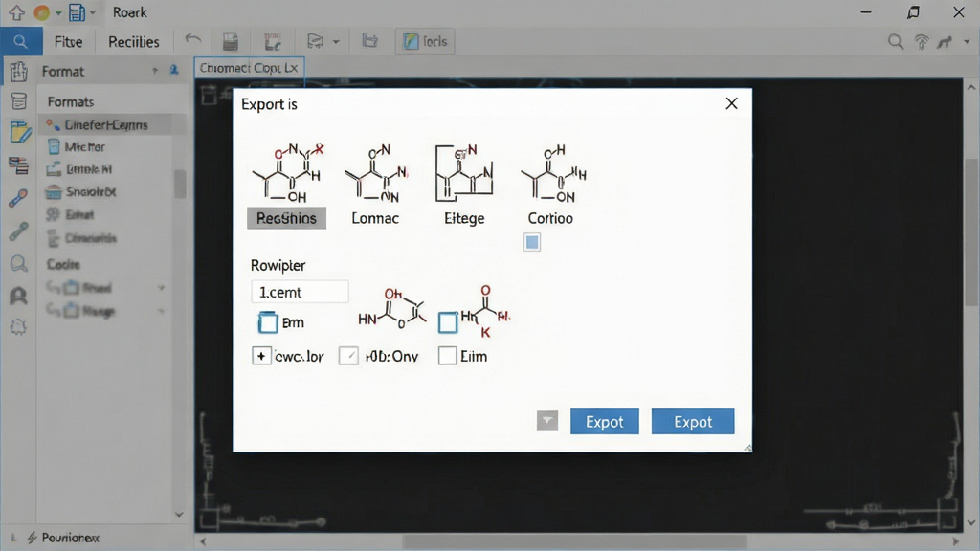
Task: Open the dropdown arrow left of Expot buttons
Action: (546, 421)
